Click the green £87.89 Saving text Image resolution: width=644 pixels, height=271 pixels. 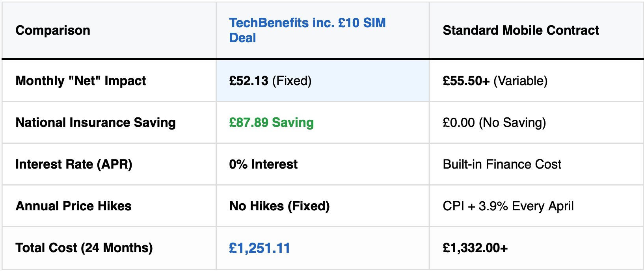272,123
